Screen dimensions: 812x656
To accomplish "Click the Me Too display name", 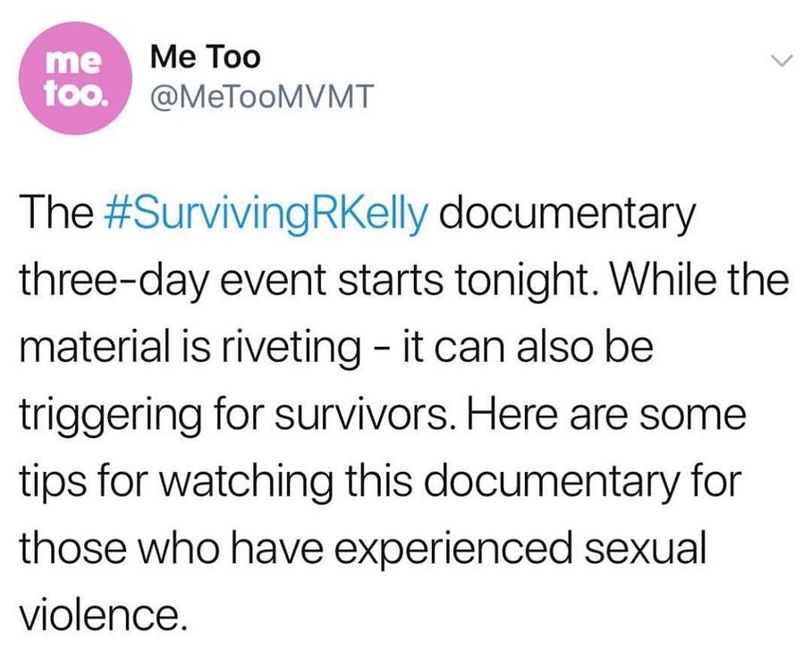I will [x=205, y=56].
